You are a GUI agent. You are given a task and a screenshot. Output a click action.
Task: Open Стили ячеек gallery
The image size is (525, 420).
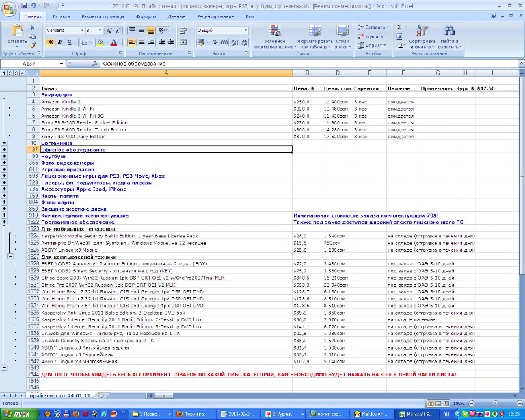[342, 36]
